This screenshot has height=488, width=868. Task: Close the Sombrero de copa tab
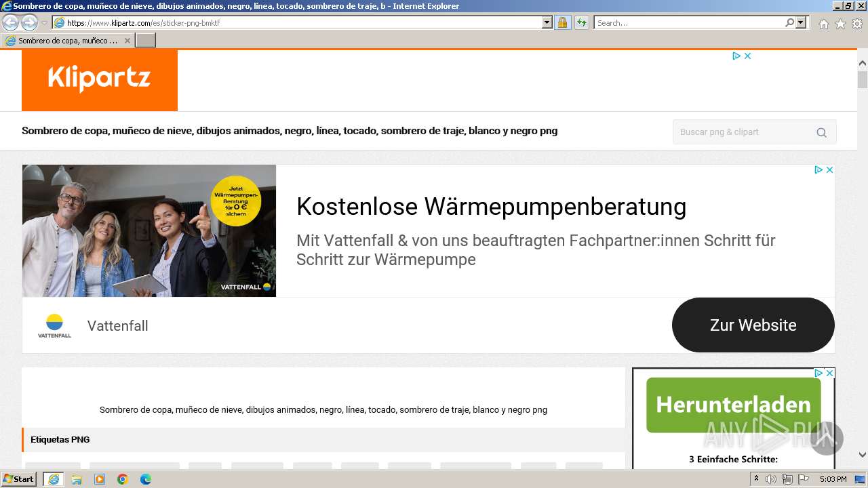pos(127,41)
